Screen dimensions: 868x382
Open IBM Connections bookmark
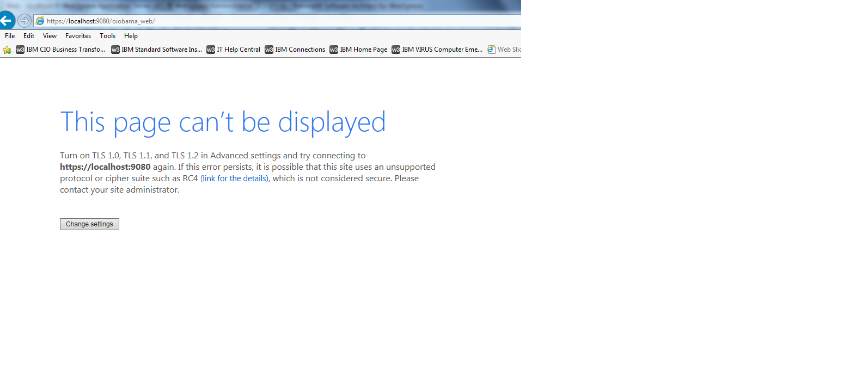click(x=295, y=50)
